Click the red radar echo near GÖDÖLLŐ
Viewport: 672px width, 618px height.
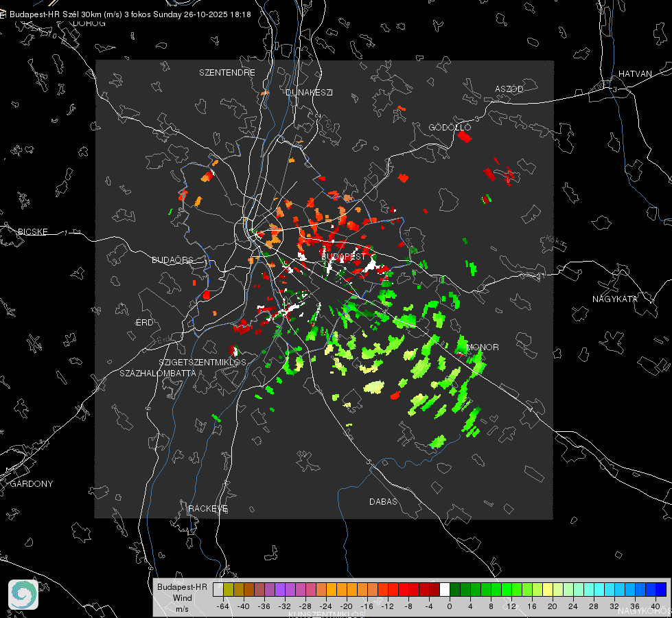tap(465, 137)
